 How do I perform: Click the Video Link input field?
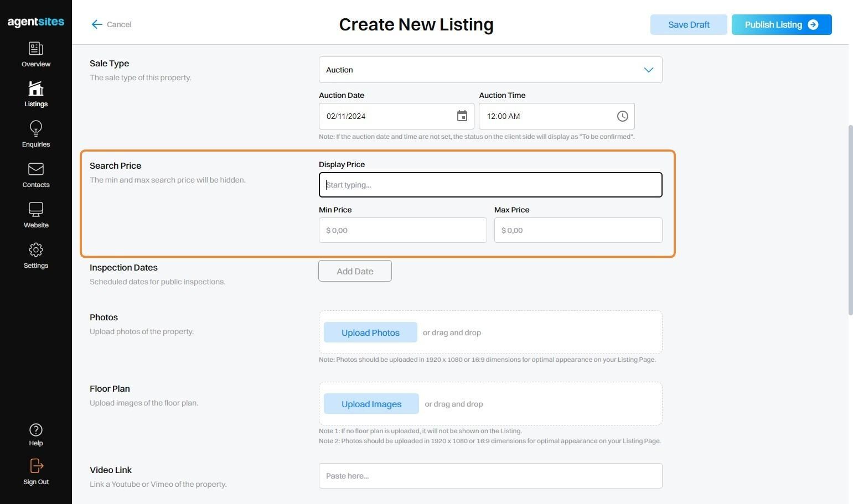point(490,476)
